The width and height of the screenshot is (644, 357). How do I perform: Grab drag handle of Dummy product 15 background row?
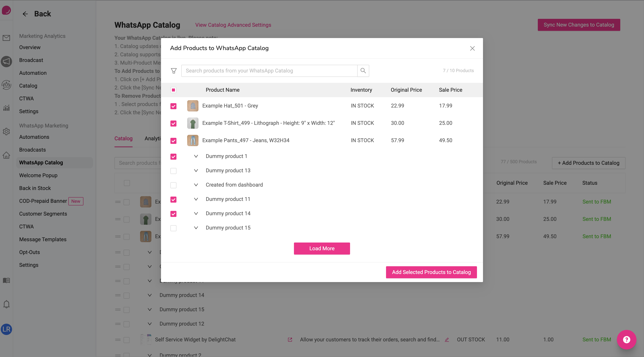pyautogui.click(x=118, y=310)
